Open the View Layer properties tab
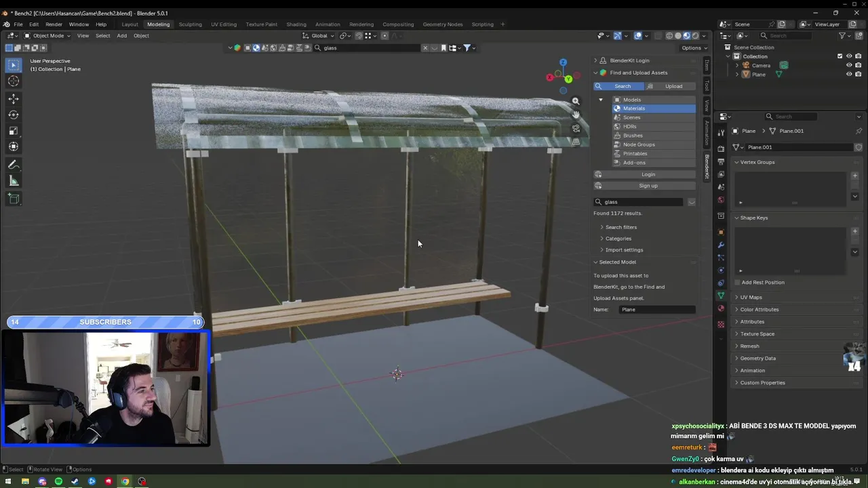 pyautogui.click(x=721, y=174)
